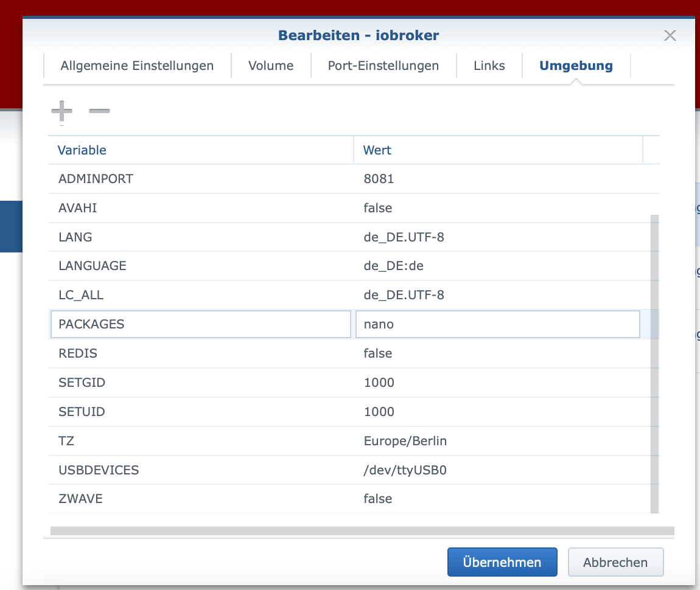Select the SETUID variable cell

[201, 412]
